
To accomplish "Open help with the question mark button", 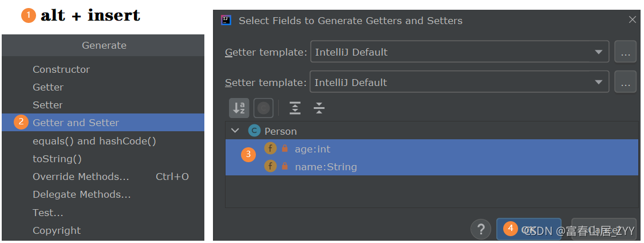I will click(481, 229).
